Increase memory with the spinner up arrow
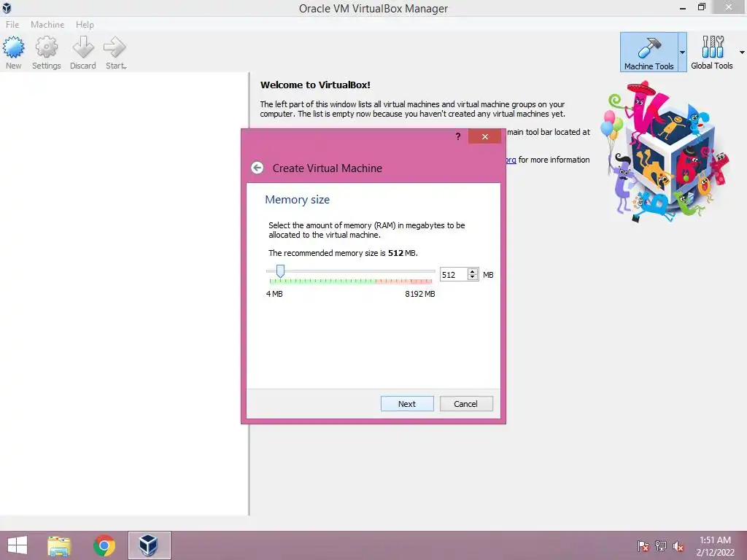The width and height of the screenshot is (747, 560). tap(473, 271)
